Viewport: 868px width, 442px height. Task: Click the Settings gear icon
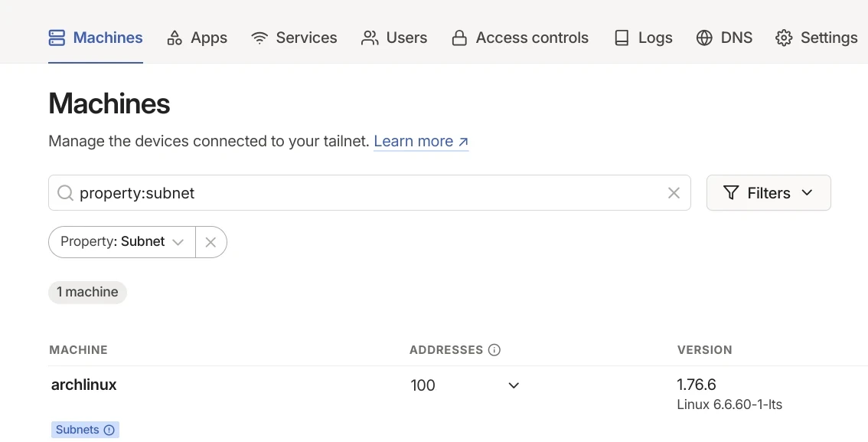tap(784, 38)
